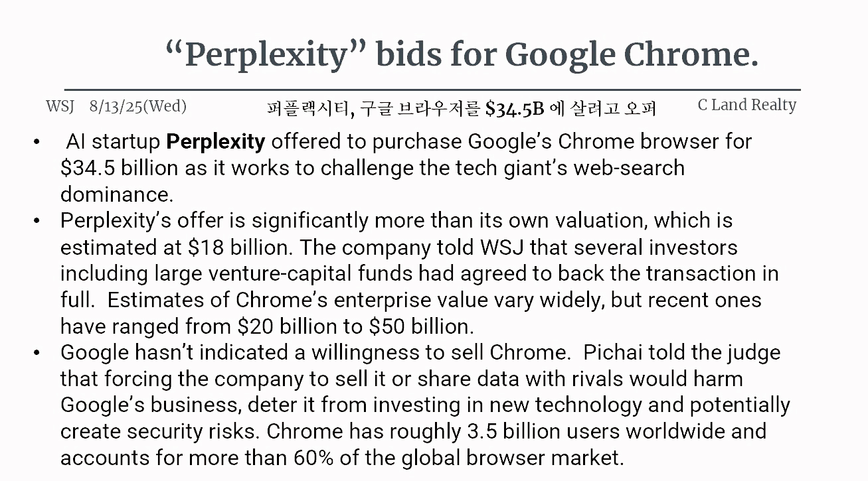The height and width of the screenshot is (481, 868).
Task: Click the bold word Perplexity in first bullet
Action: 216,142
